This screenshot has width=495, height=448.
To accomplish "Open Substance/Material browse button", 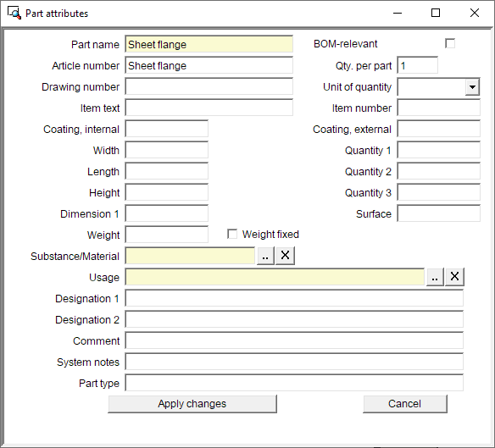I will pos(265,256).
